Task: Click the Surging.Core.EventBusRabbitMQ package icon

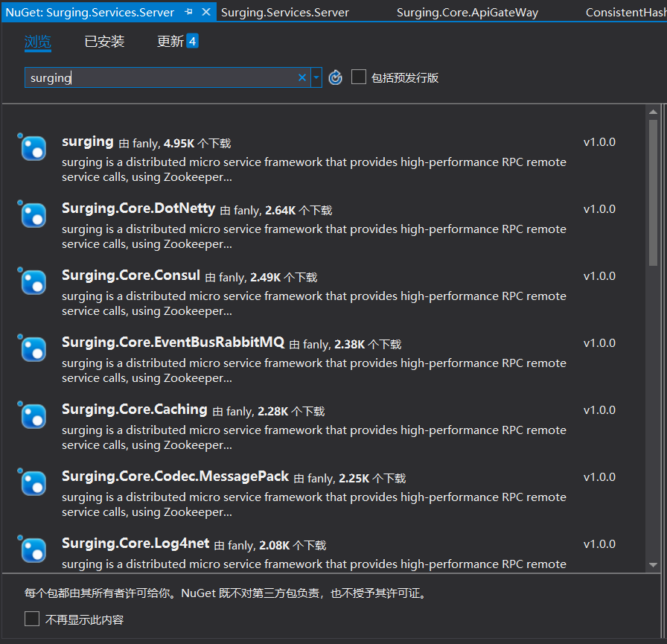Action: tap(33, 349)
